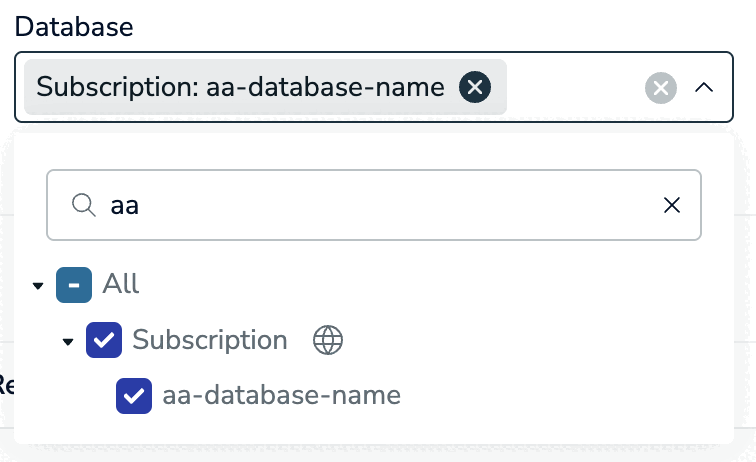
Task: Collapse the All tree node arrow
Action: pyautogui.click(x=38, y=286)
